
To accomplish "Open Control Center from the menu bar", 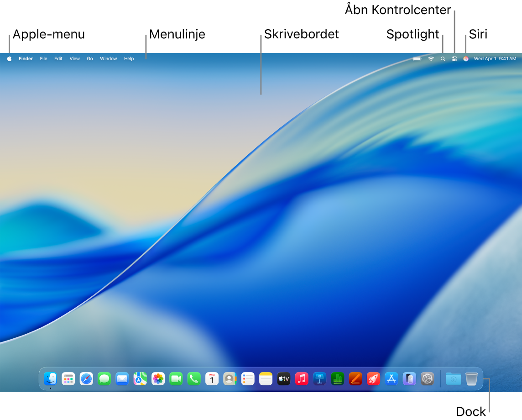I will [454, 58].
